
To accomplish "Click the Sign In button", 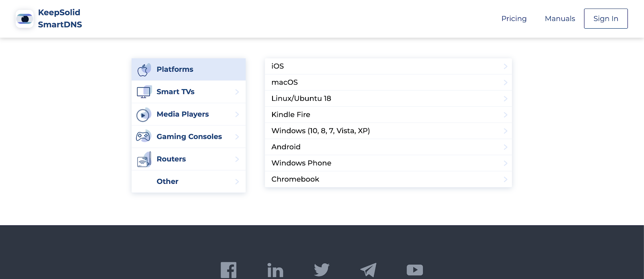I will tap(606, 19).
